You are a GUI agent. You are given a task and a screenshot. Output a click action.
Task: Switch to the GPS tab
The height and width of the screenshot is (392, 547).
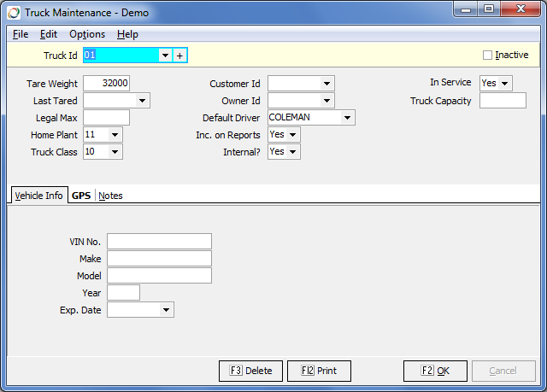click(x=81, y=196)
